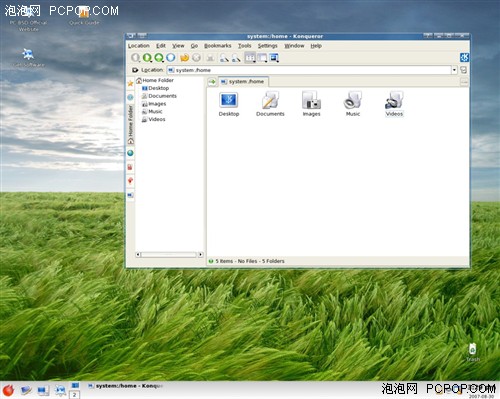Toggle the highlighted Icon View mode button
Image resolution: width=500 pixels, height=399 pixels.
pos(250,58)
